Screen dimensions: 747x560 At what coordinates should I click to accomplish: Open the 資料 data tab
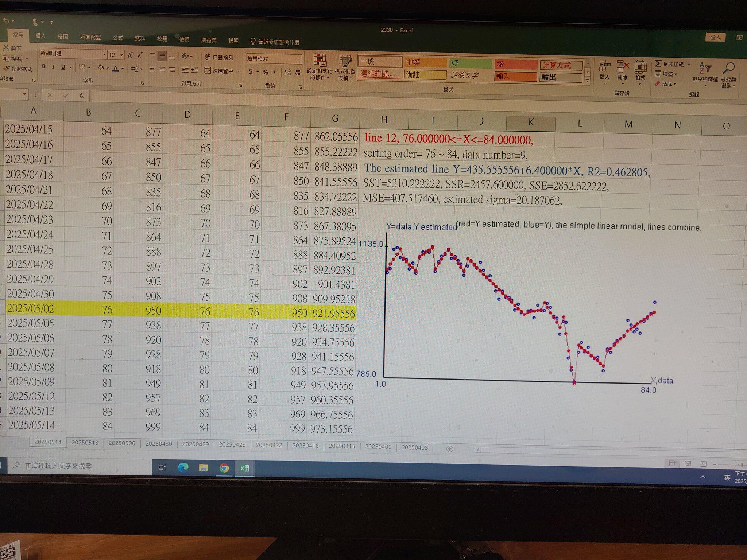point(140,38)
